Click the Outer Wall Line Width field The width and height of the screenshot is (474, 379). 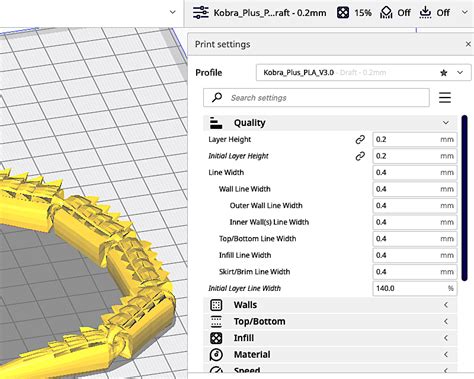415,205
